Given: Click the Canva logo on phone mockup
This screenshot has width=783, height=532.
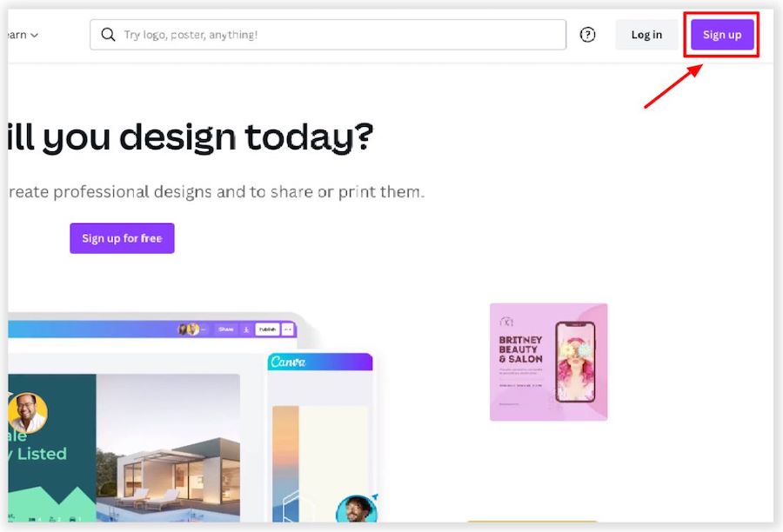Looking at the screenshot, I should (288, 362).
